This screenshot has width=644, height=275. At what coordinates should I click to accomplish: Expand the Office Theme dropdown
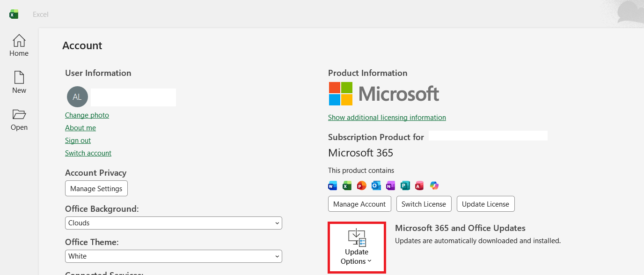174,256
